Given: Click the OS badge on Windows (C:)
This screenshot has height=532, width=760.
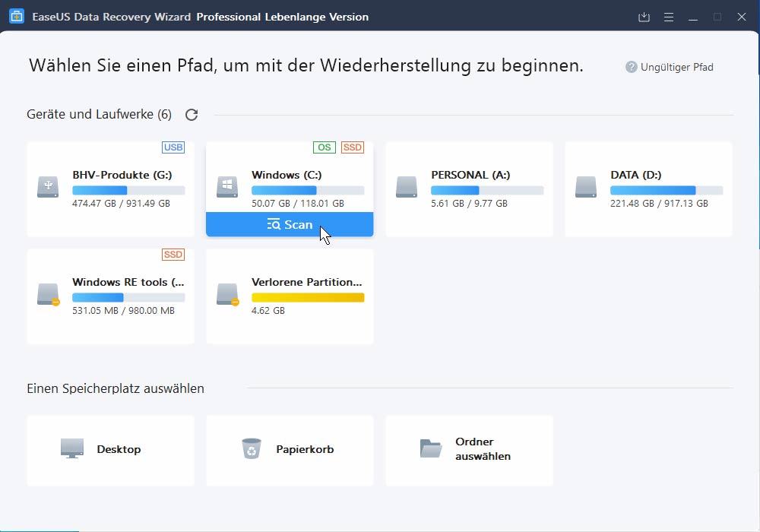Looking at the screenshot, I should (325, 147).
